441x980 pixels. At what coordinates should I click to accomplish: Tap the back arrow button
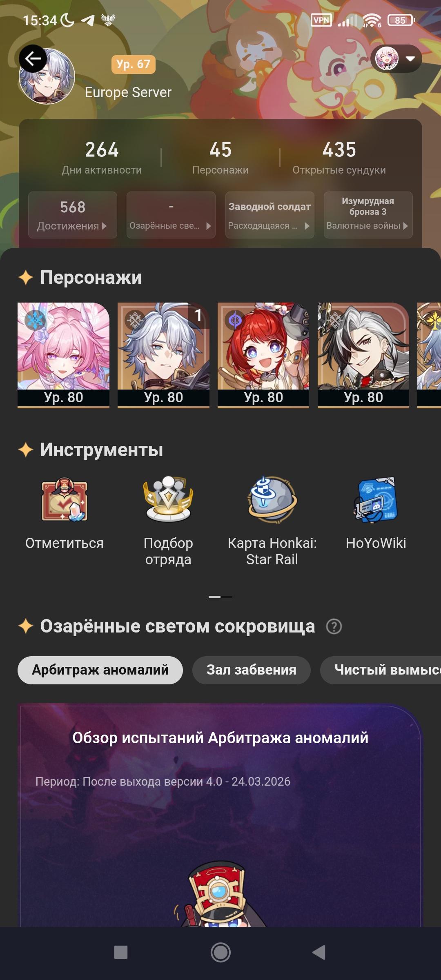click(x=33, y=59)
